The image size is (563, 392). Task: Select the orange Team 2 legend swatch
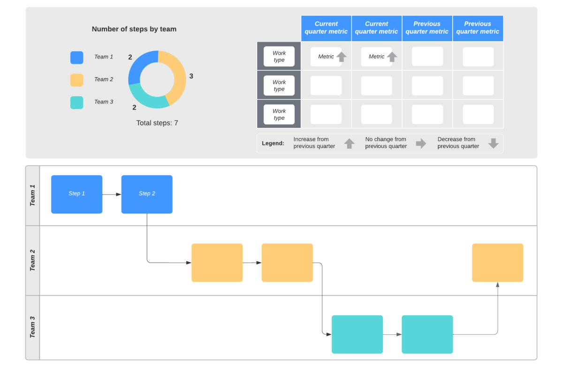[77, 80]
